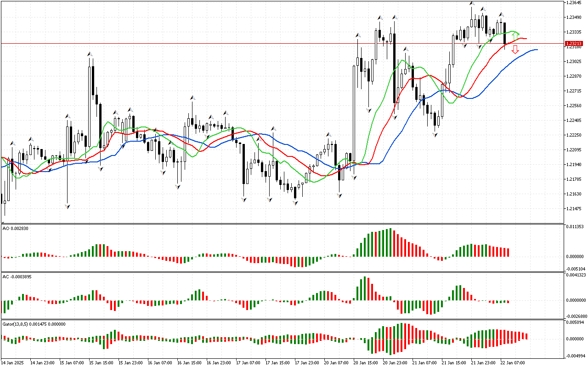This screenshot has height=368, width=588.
Task: Click the 1.22560 price scale label
Action: pos(575,106)
